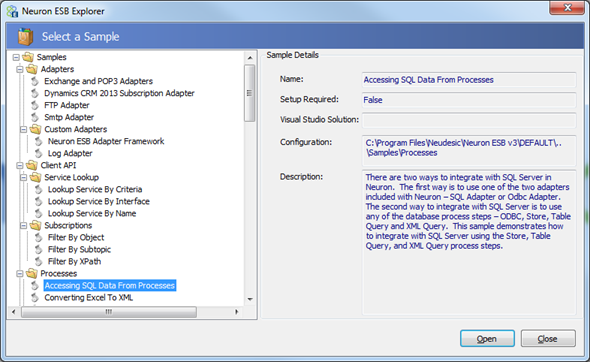Open the selected sample with Open button

coord(487,339)
